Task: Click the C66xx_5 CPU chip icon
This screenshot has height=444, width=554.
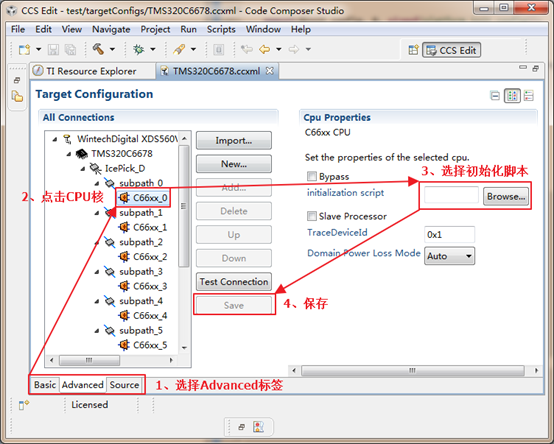Action: tap(124, 344)
